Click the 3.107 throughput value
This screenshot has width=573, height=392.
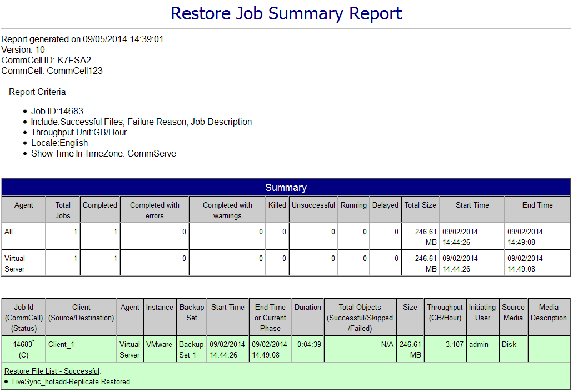click(x=454, y=344)
